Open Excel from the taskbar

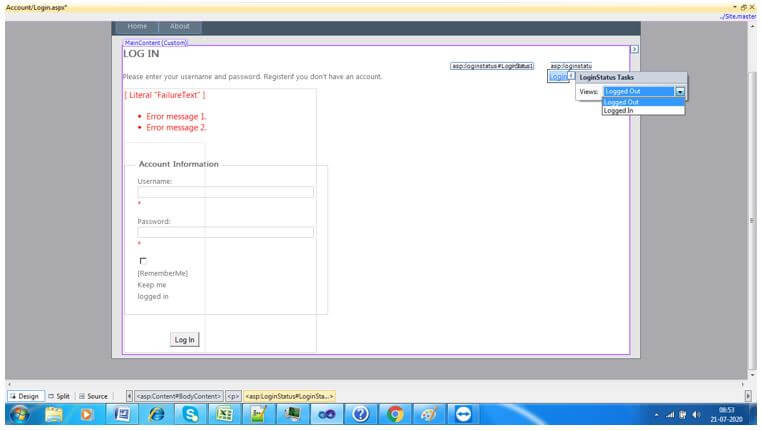pyautogui.click(x=224, y=414)
